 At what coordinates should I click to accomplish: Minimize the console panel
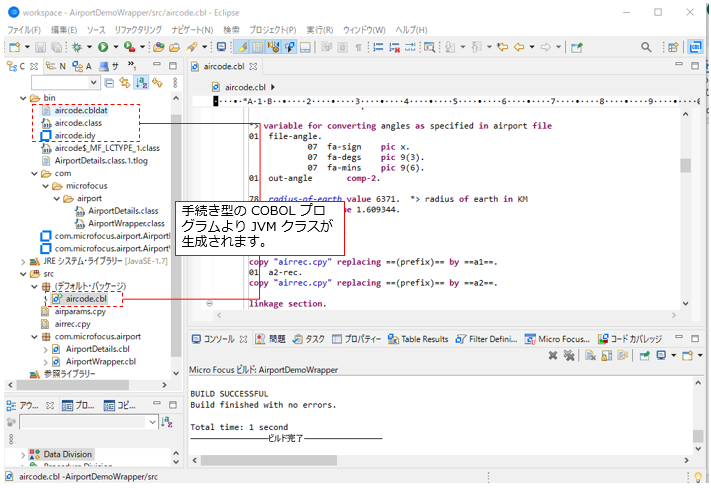tap(679, 337)
